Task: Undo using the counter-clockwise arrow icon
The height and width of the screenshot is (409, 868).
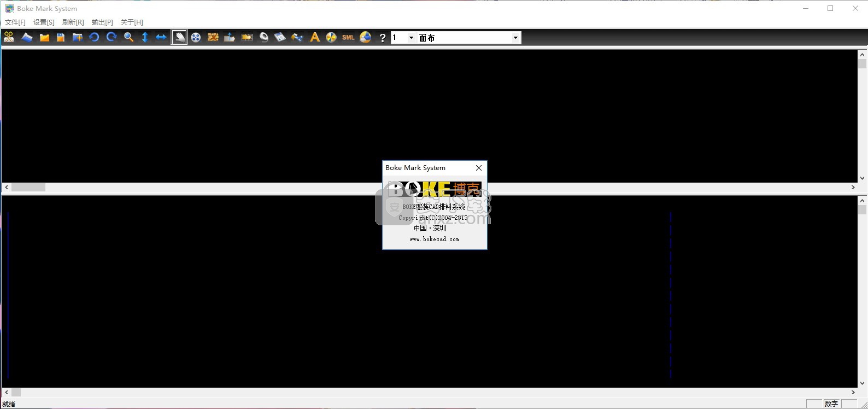Action: 94,37
